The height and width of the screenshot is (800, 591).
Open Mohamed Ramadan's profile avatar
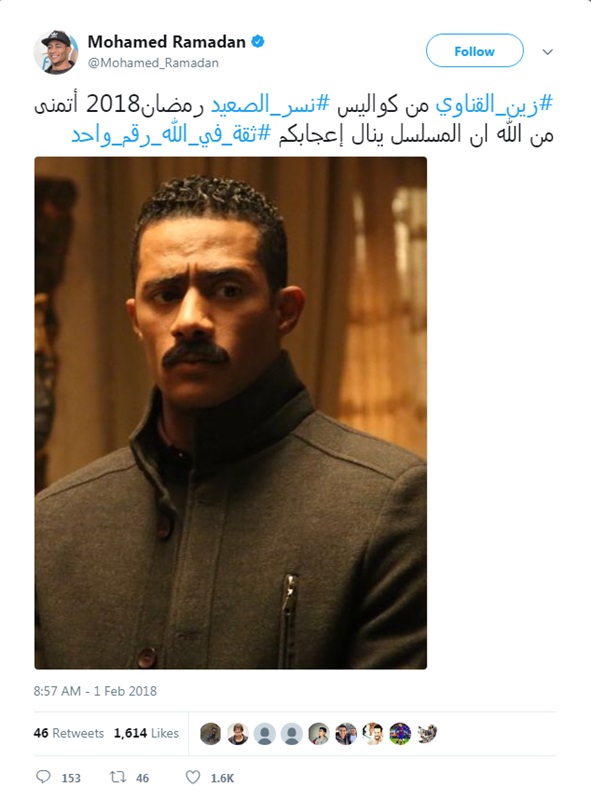[56, 52]
